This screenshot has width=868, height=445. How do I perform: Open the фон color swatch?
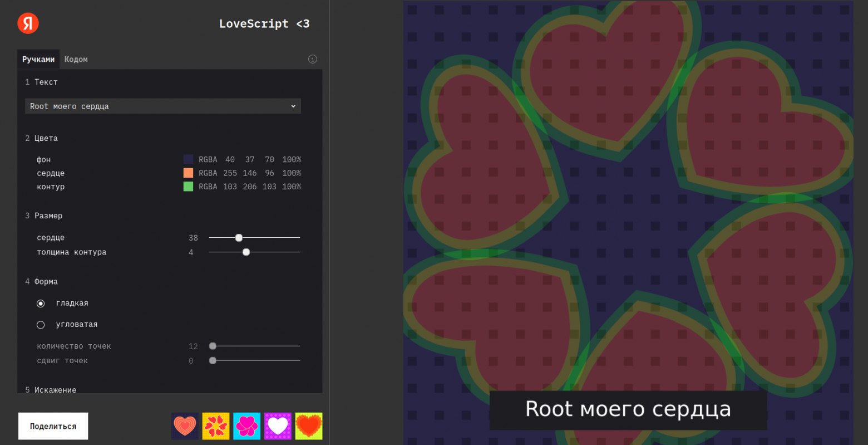pos(188,159)
